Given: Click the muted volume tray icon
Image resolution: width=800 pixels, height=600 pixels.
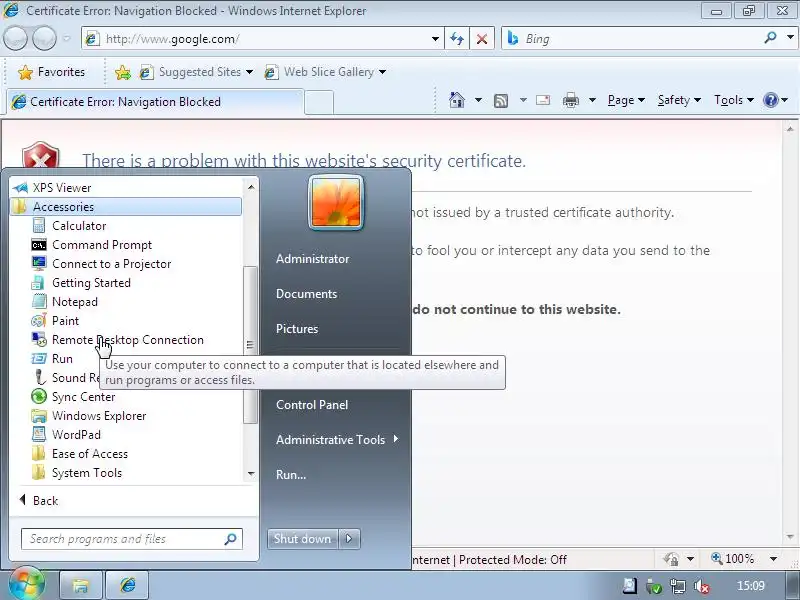Looking at the screenshot, I should click(x=702, y=587).
